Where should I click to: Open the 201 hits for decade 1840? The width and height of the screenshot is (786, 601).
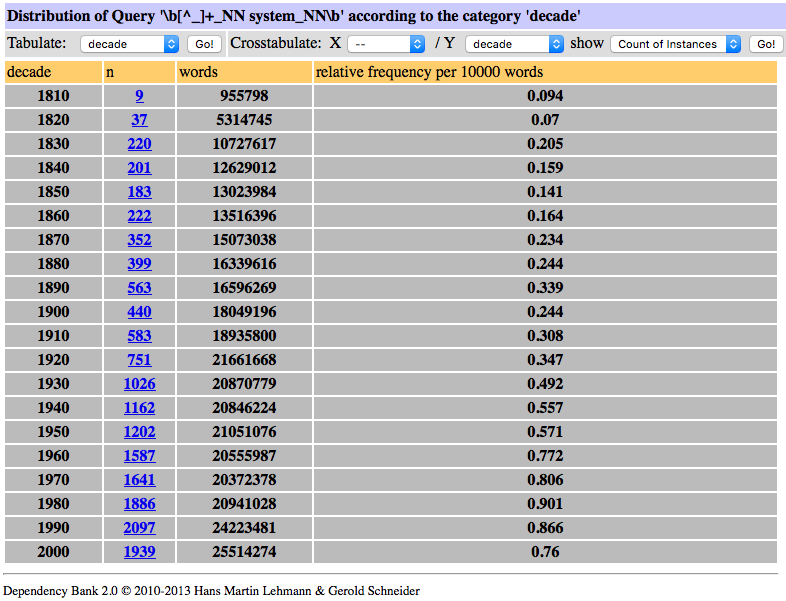[140, 168]
